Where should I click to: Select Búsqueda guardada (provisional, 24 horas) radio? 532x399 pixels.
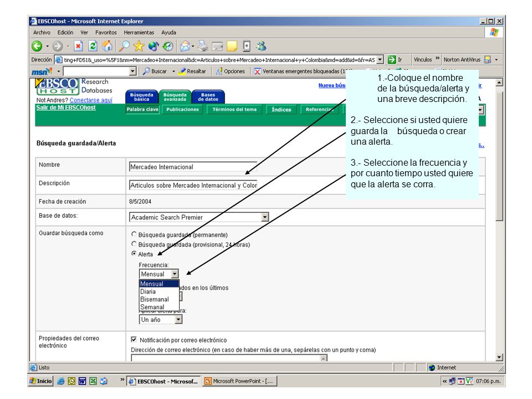(134, 244)
